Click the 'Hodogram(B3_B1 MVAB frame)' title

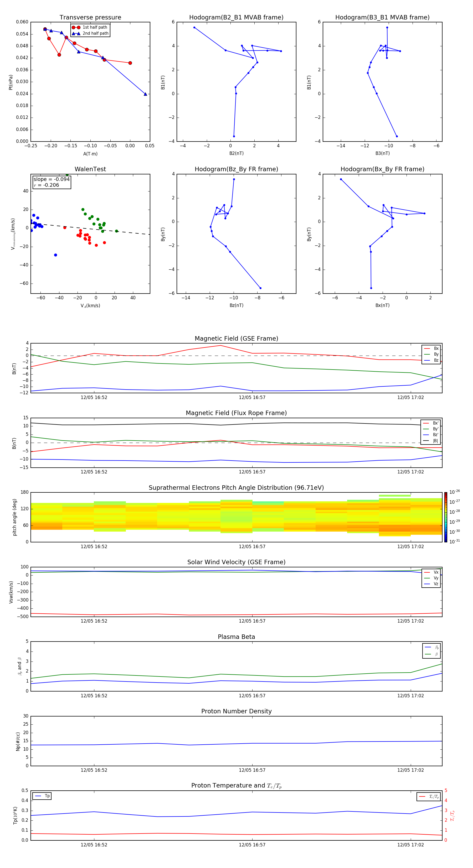click(382, 18)
